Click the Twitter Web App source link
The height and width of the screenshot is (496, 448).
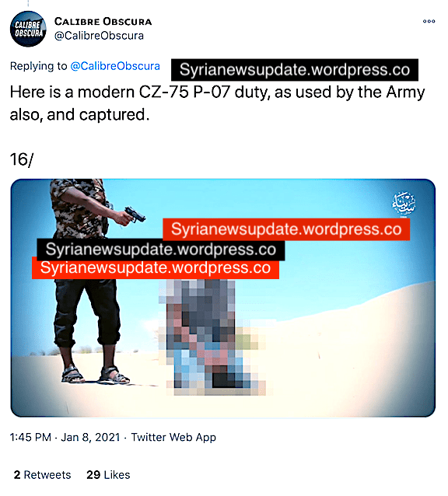point(173,438)
